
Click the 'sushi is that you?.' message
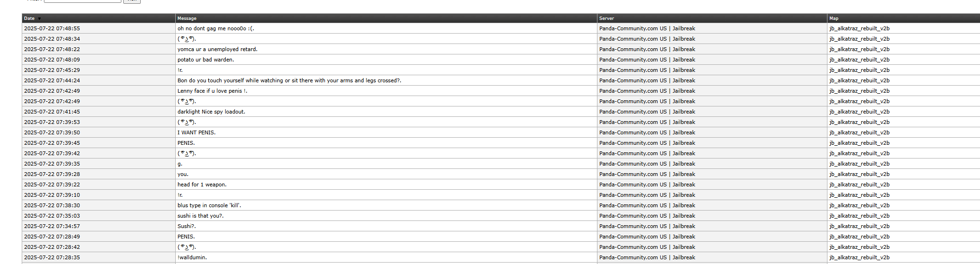(200, 216)
